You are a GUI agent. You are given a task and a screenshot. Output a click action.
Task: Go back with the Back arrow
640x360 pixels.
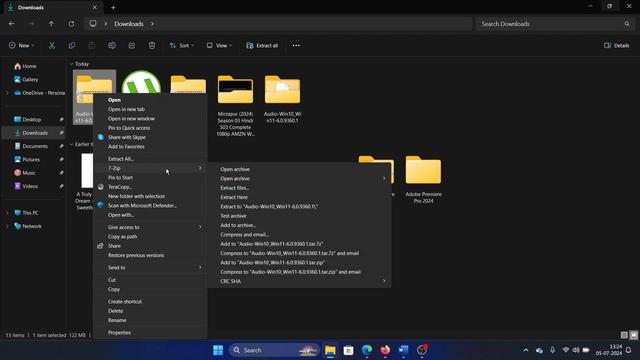pos(11,24)
